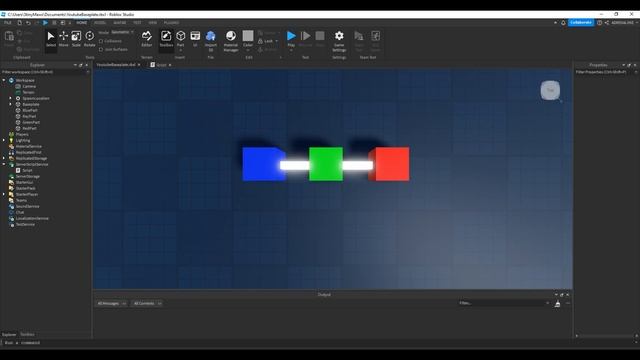640x360 pixels.
Task: Expand the SpawnLocation node
Action: [x=11, y=98]
